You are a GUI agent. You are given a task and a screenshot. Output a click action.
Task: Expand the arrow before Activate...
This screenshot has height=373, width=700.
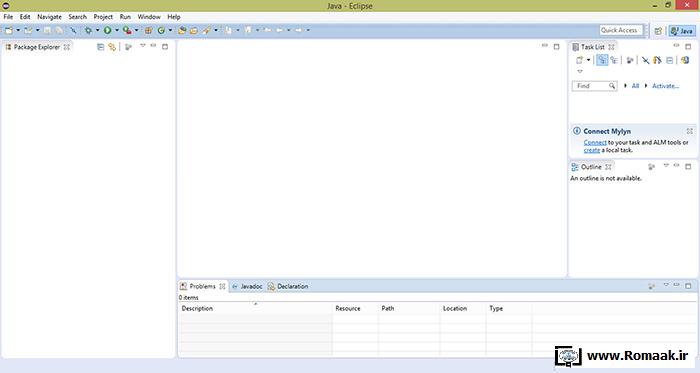[x=646, y=86]
